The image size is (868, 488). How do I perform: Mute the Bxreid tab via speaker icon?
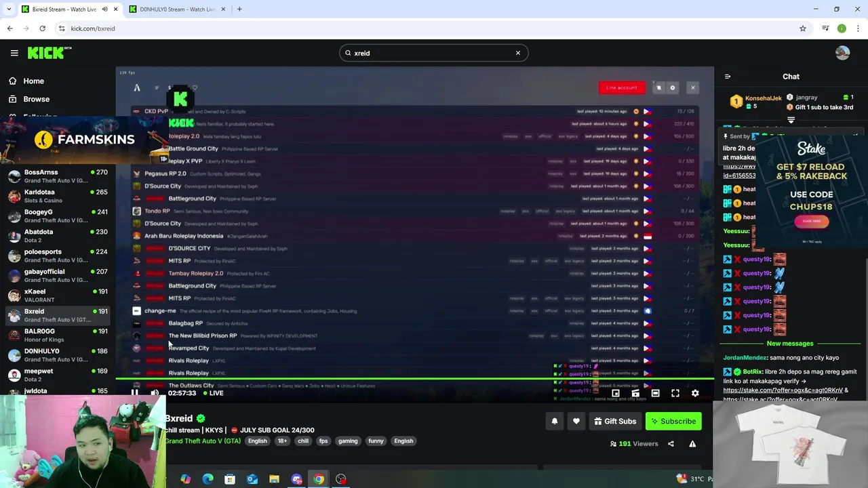click(105, 9)
